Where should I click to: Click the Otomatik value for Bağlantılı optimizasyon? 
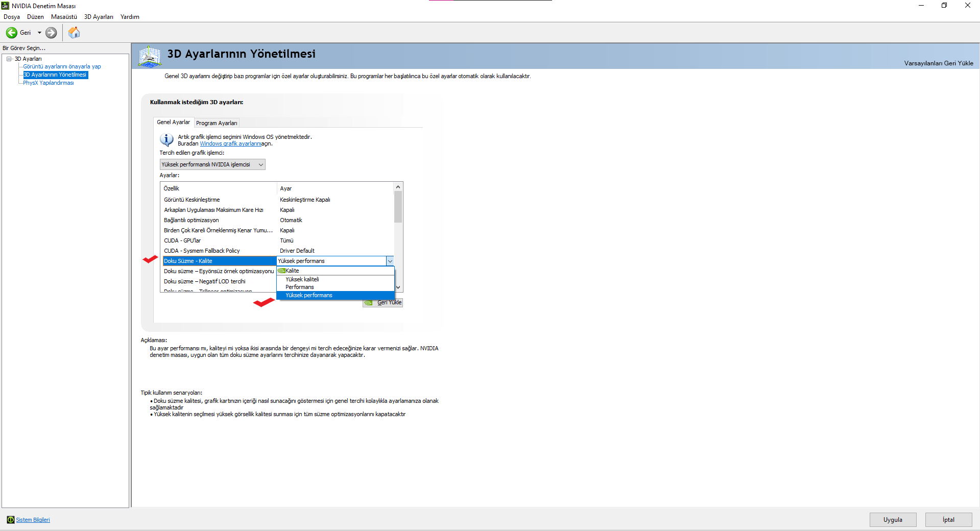coord(291,220)
